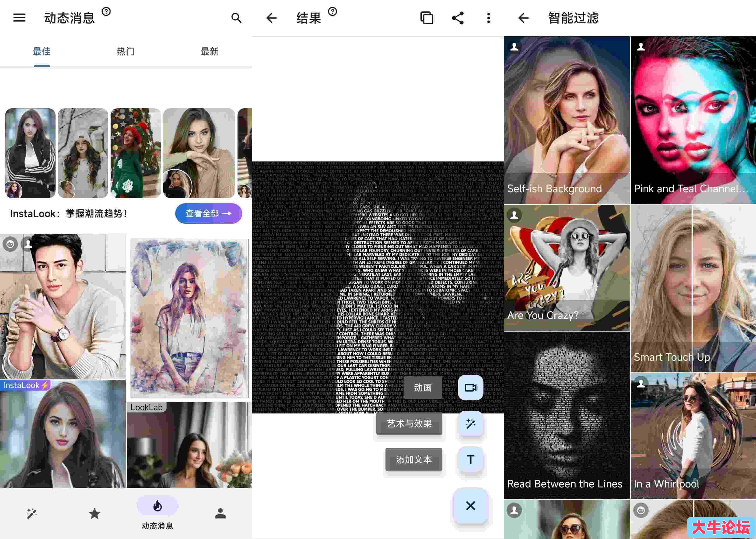The height and width of the screenshot is (539, 756).
Task: Open the Read Between the Lines filter
Action: point(567,415)
